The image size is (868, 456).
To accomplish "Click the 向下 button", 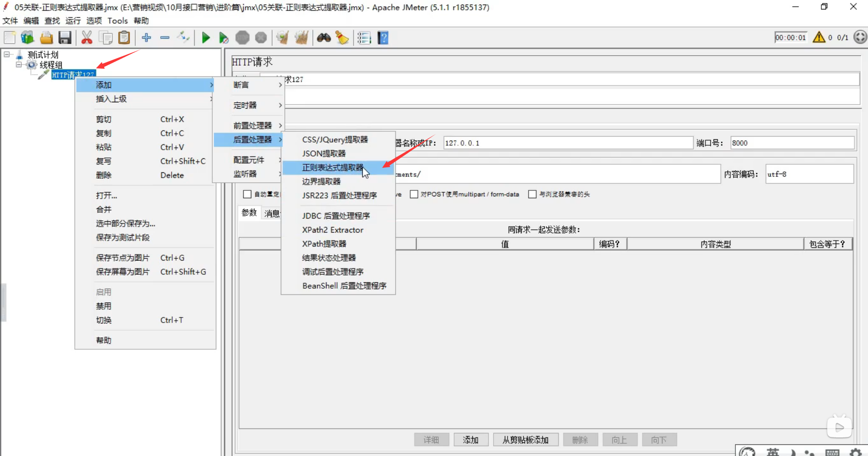I will [659, 440].
